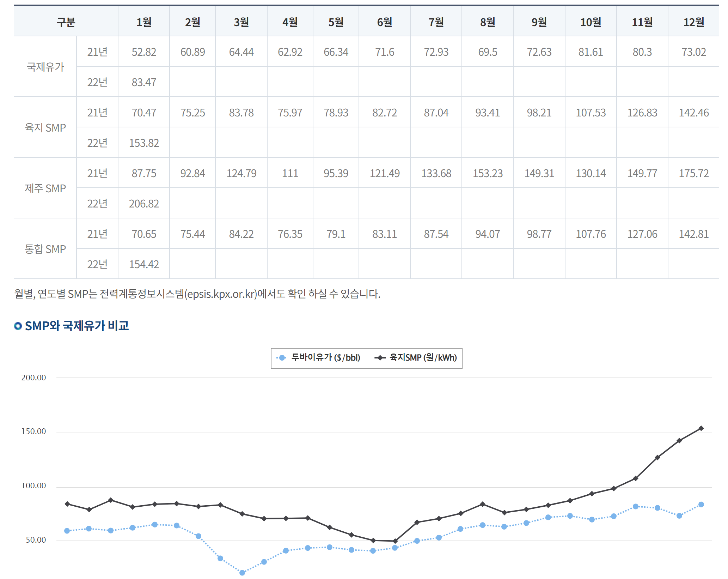Image resolution: width=728 pixels, height=579 pixels.
Task: Click the 200.00 label on the chart axis
Action: coord(33,378)
